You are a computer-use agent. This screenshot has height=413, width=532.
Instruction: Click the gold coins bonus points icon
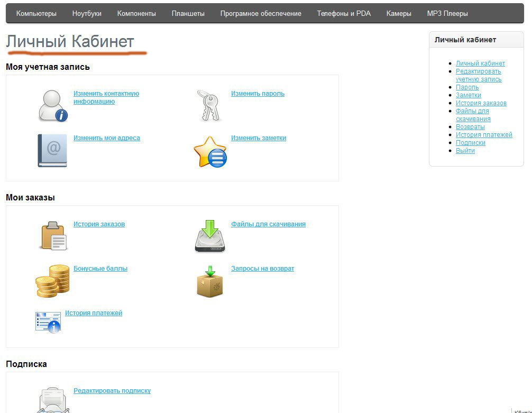click(52, 281)
